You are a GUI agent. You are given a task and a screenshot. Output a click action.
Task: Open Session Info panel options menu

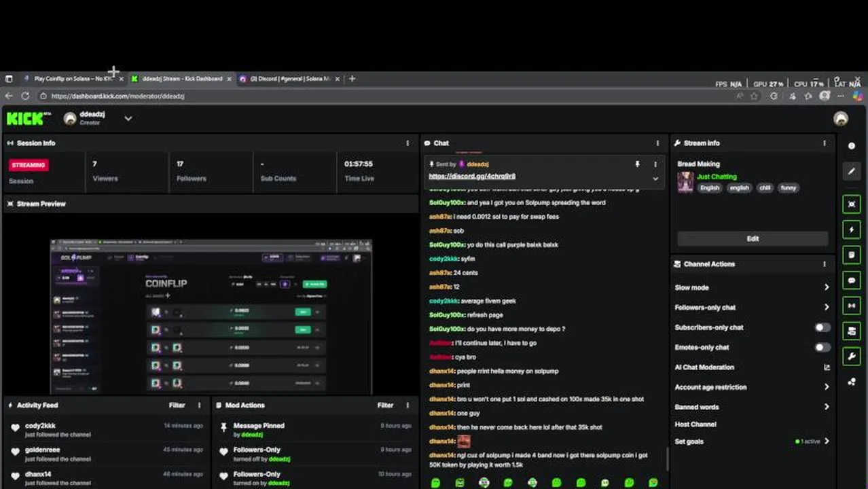408,143
